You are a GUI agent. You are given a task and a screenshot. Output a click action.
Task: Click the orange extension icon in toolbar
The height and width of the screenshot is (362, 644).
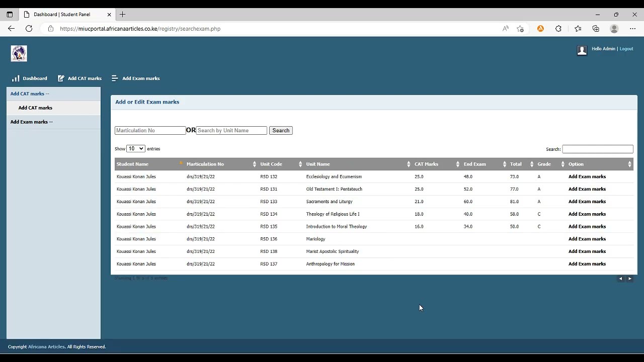(x=540, y=29)
